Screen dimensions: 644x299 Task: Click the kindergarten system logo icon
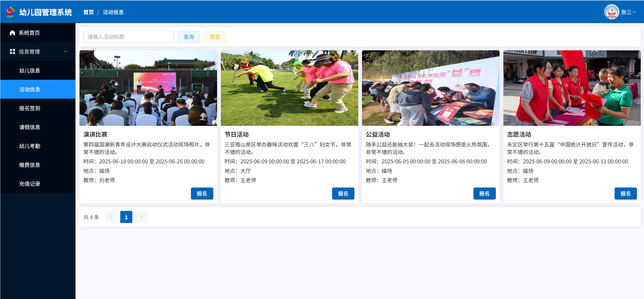click(x=10, y=12)
